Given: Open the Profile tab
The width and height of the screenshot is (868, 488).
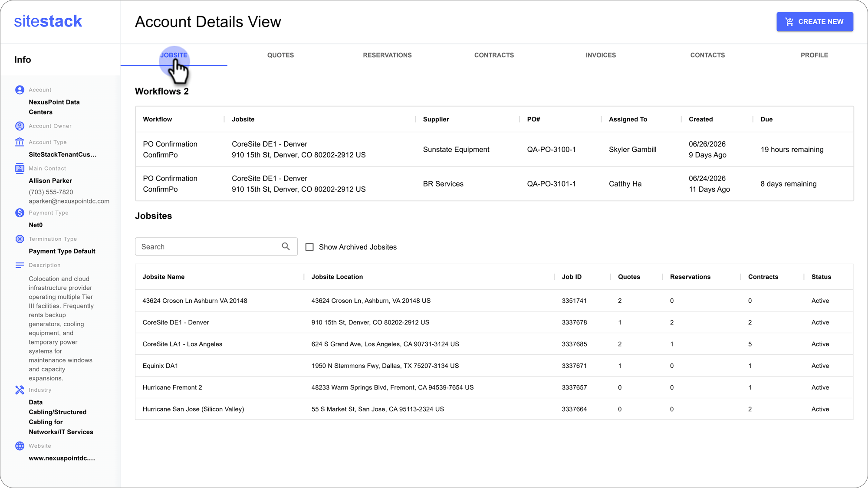Looking at the screenshot, I should tap(814, 55).
